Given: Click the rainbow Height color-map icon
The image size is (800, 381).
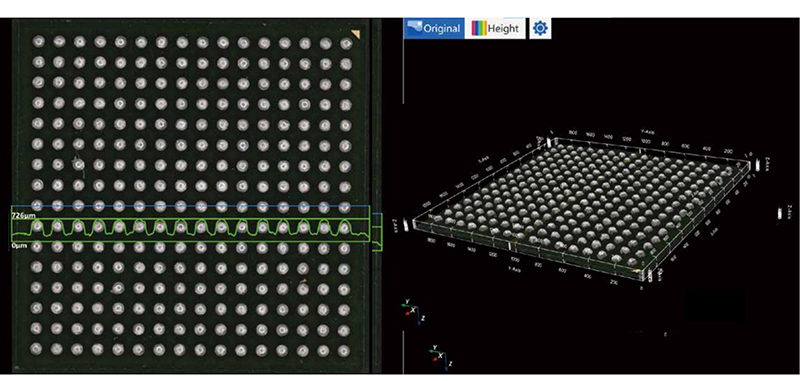Looking at the screenshot, I should coord(479,29).
